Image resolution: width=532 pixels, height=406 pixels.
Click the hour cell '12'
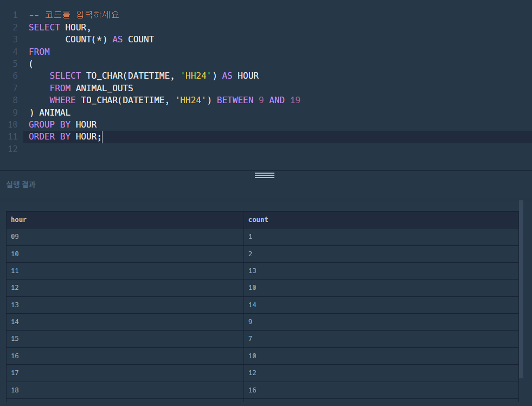pos(125,288)
